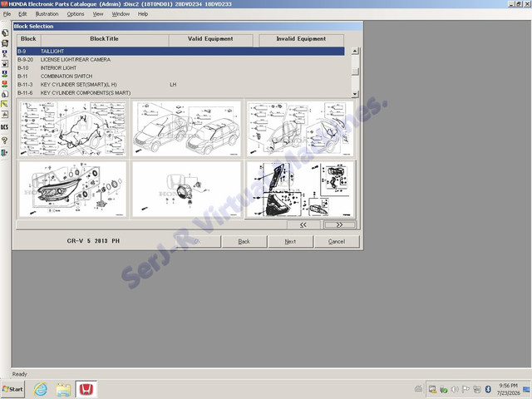This screenshot has width=532, height=399.
Task: Click the topmost sidebar toolbar icon
Action: click(x=5, y=33)
